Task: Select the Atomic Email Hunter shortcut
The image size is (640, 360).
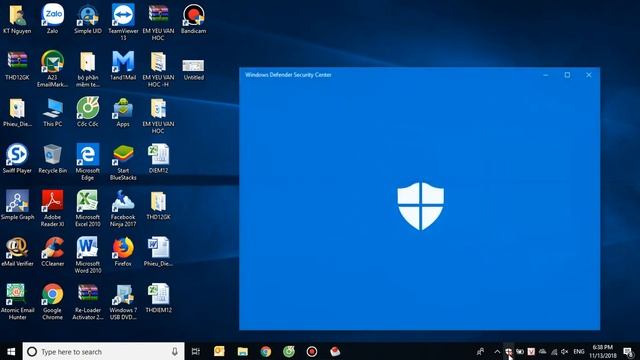Action: [x=17, y=301]
